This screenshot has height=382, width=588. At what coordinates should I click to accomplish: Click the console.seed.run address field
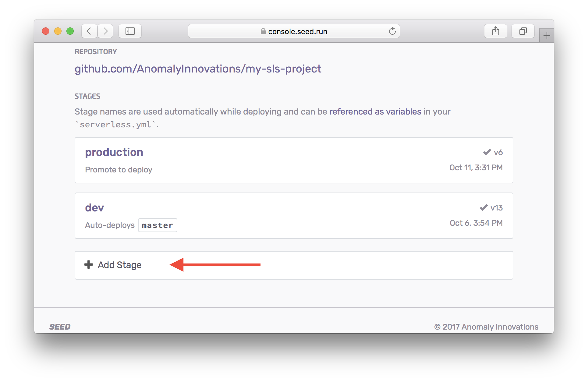tap(297, 31)
